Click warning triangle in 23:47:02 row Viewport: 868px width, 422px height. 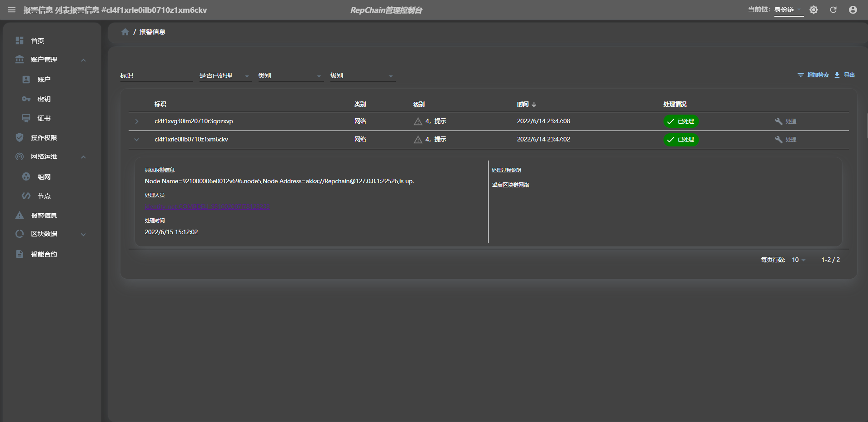418,140
